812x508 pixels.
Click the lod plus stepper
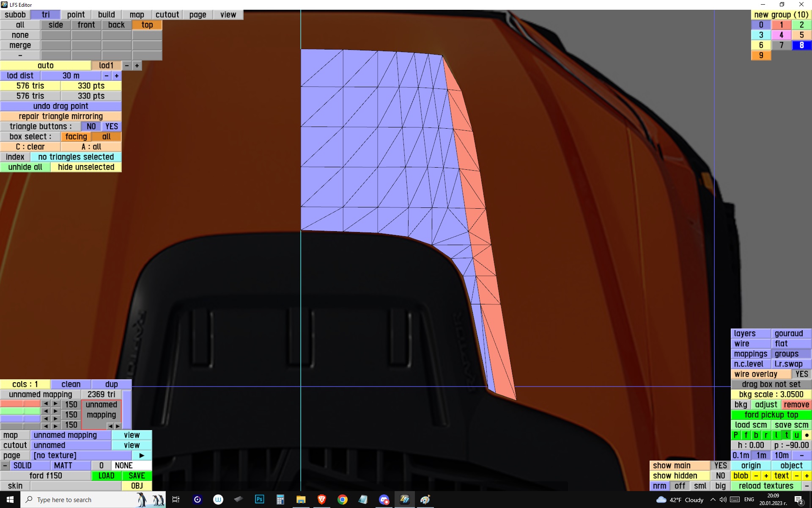click(137, 66)
